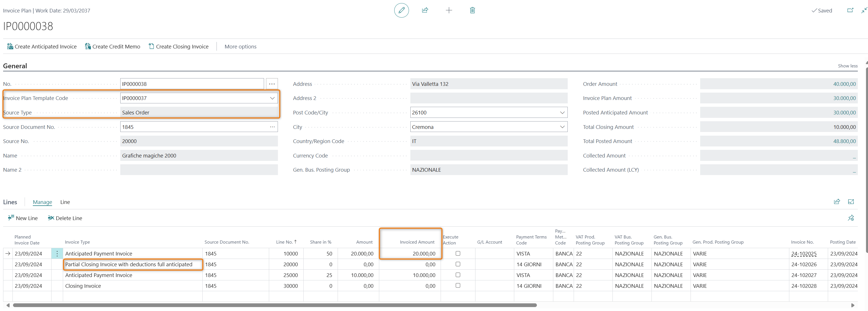Open More options menu
Screen dimensions: 868x311
pos(240,46)
